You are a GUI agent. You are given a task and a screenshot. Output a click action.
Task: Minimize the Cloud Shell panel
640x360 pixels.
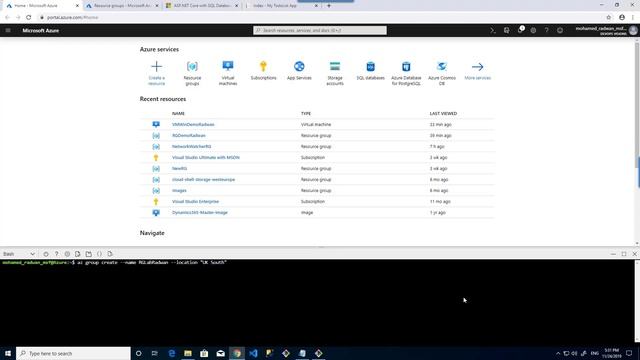click(613, 254)
